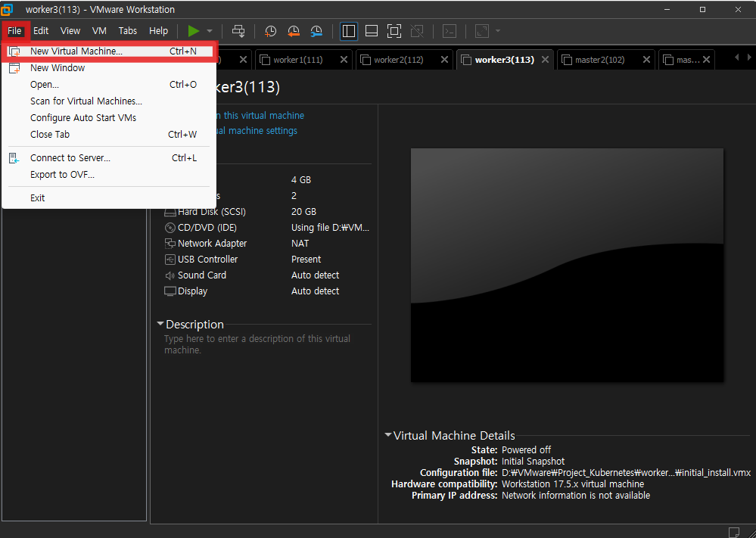756x538 pixels.
Task: Close the worker2(112) tab
Action: click(444, 60)
